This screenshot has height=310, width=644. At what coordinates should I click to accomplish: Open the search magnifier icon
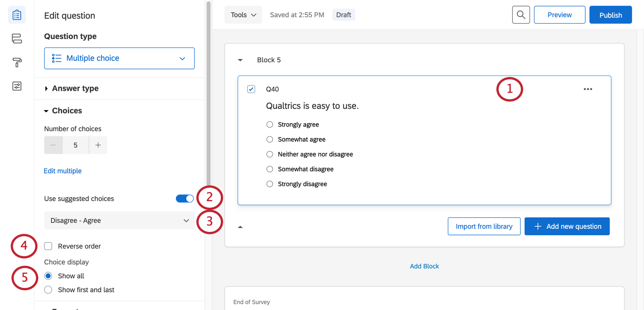(x=521, y=14)
